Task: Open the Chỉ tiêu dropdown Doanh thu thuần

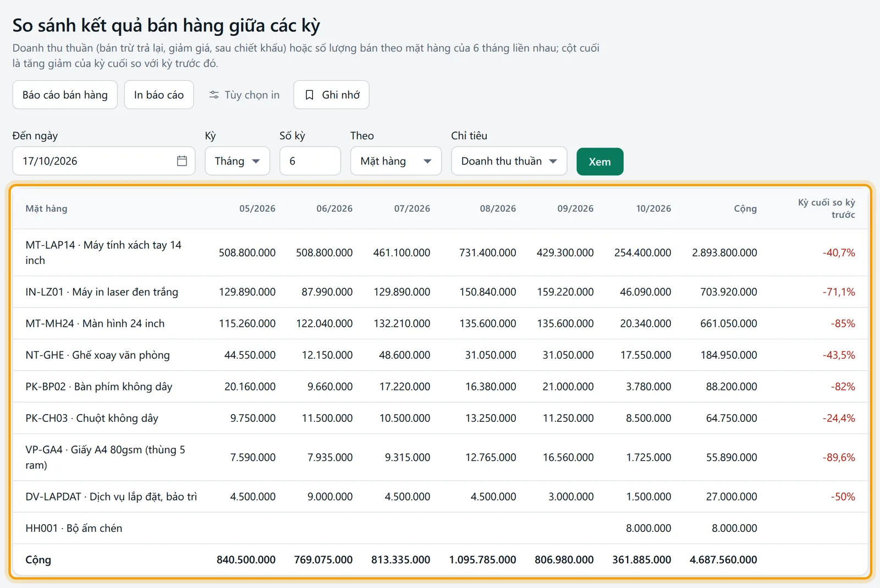Action: (x=509, y=161)
